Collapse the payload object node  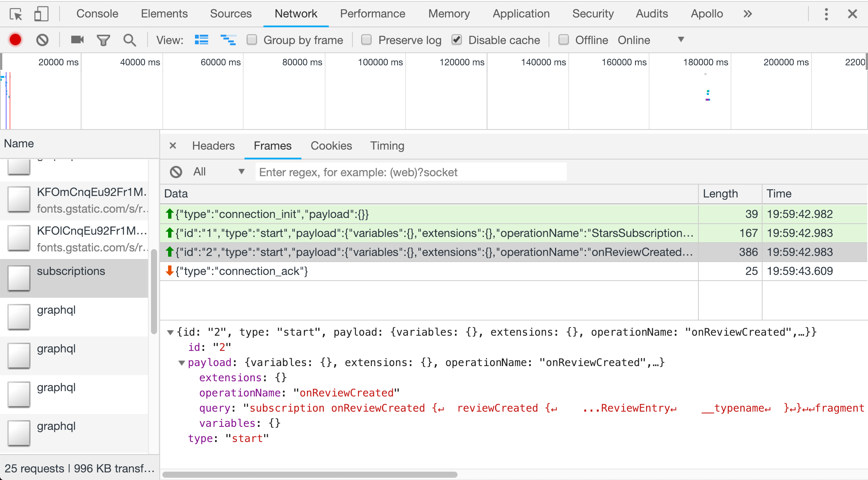[x=182, y=363]
